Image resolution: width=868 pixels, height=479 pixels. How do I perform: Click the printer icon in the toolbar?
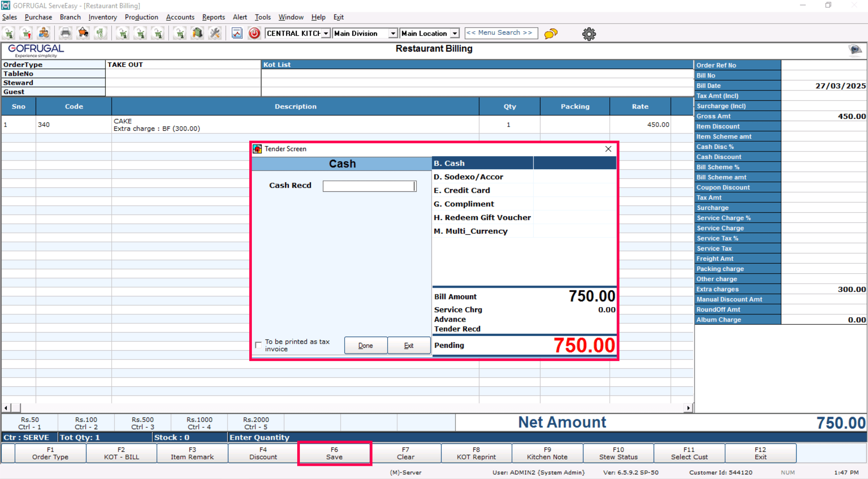click(x=66, y=33)
